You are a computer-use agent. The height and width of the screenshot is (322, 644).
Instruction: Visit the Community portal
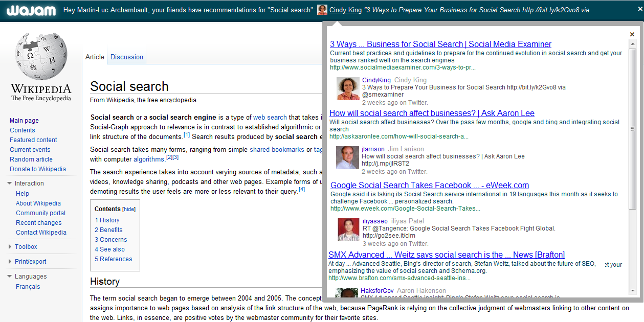click(41, 213)
